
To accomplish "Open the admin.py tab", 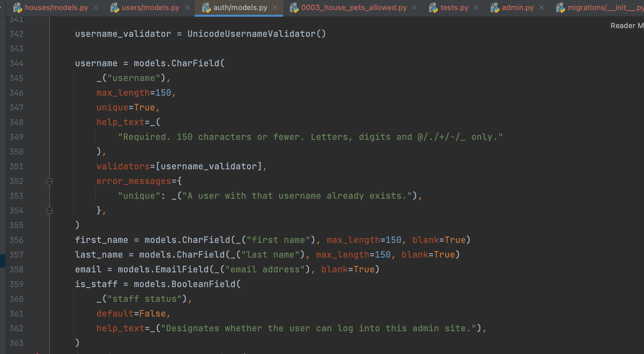I will [x=517, y=7].
